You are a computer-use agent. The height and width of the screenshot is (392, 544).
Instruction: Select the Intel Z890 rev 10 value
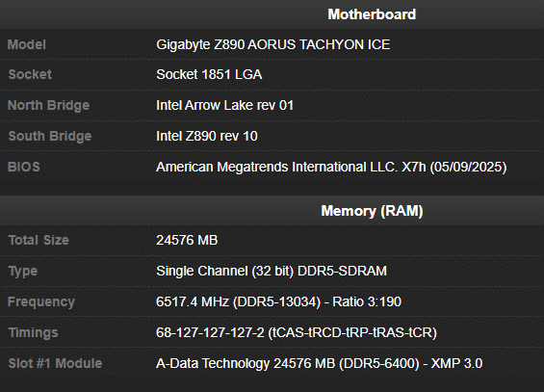(207, 136)
